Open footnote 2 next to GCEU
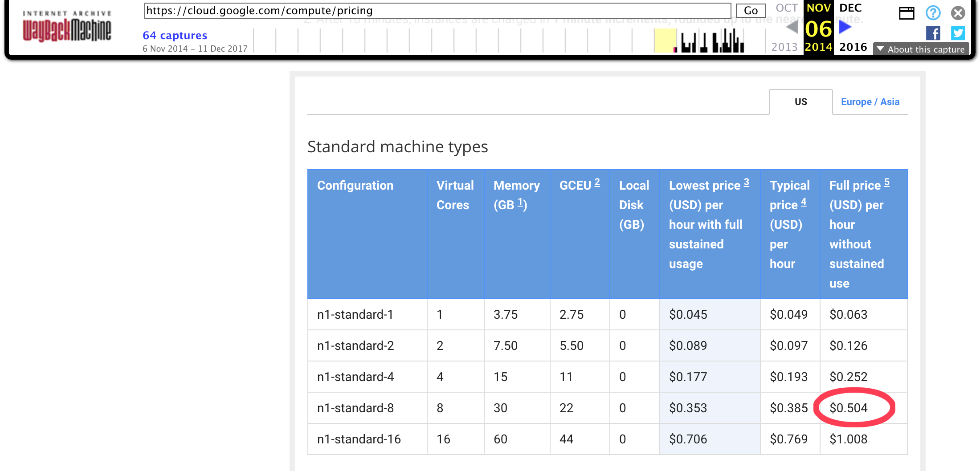 (x=597, y=183)
